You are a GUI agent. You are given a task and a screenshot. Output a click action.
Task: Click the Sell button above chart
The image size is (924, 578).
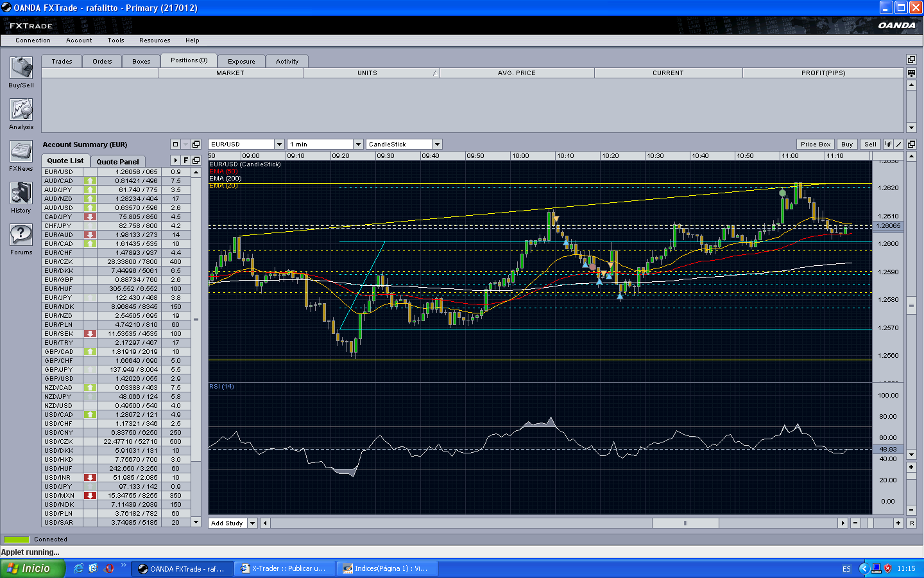[870, 144]
